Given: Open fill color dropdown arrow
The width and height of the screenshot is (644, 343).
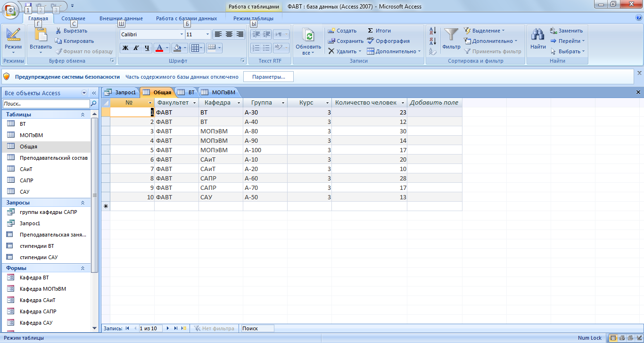Looking at the screenshot, I should pyautogui.click(x=185, y=48).
